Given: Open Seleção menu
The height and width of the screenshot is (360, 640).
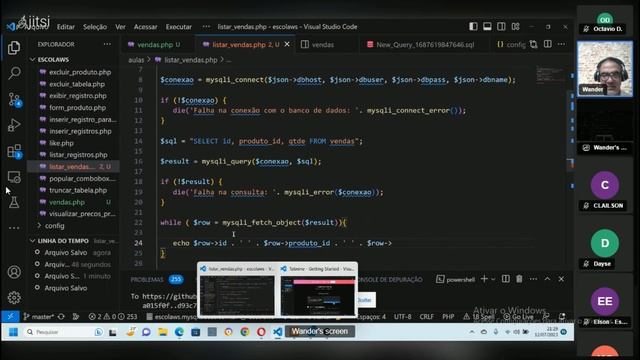Looking at the screenshot, I should (95, 27).
